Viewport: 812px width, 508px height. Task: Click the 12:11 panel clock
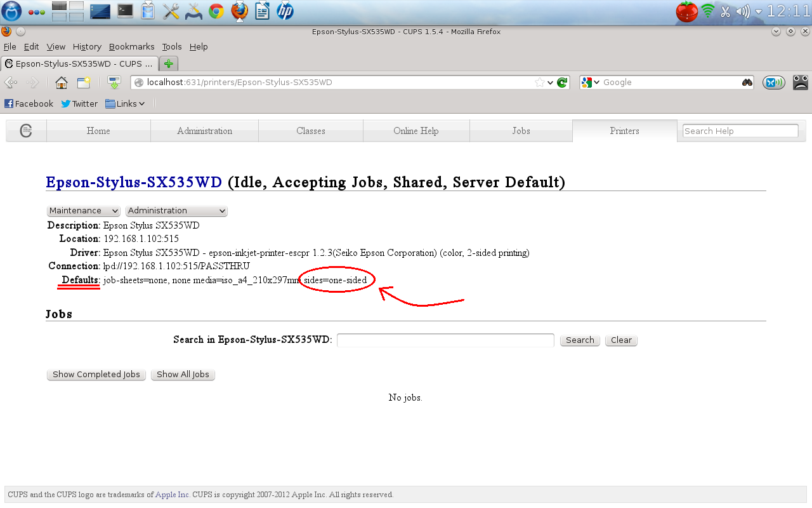(789, 11)
